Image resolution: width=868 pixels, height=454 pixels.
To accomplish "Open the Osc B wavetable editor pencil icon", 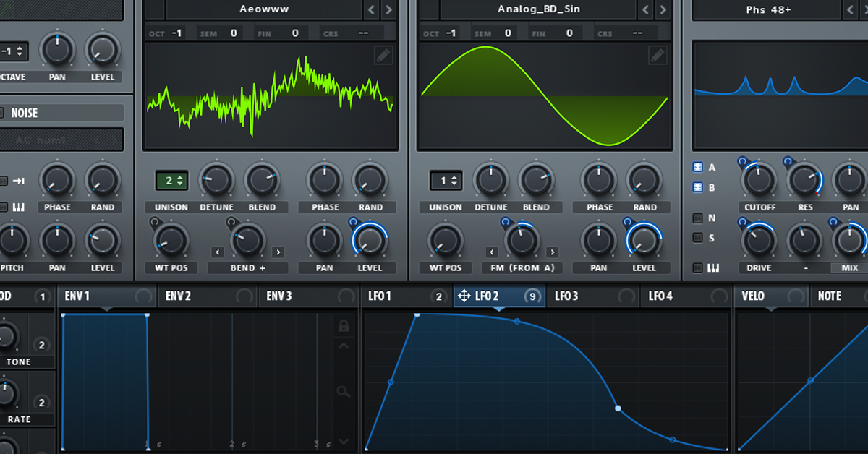I will click(658, 56).
